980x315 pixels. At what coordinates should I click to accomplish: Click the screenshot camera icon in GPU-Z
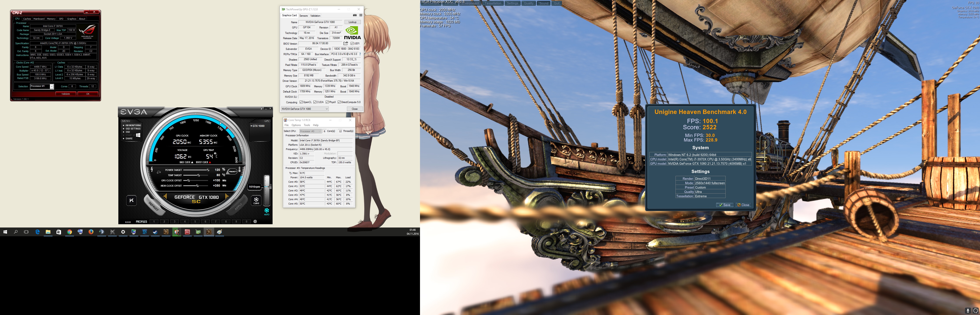[355, 16]
